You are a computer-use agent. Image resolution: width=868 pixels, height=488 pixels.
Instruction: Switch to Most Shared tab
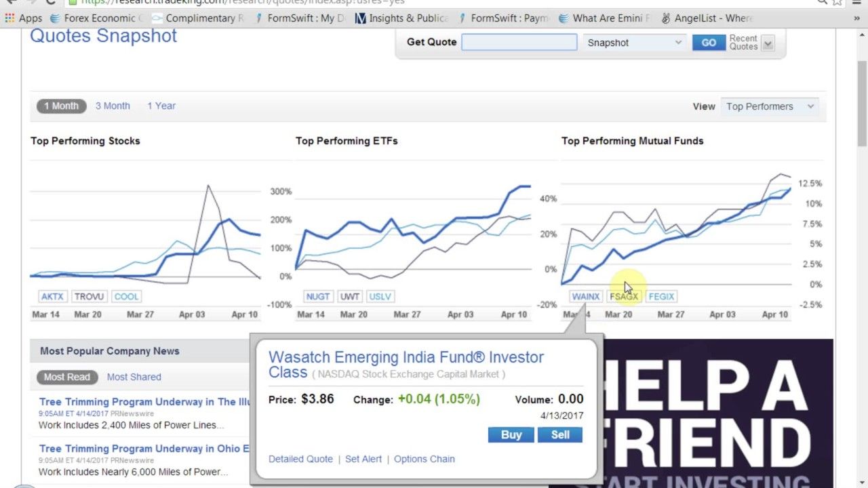tap(134, 377)
